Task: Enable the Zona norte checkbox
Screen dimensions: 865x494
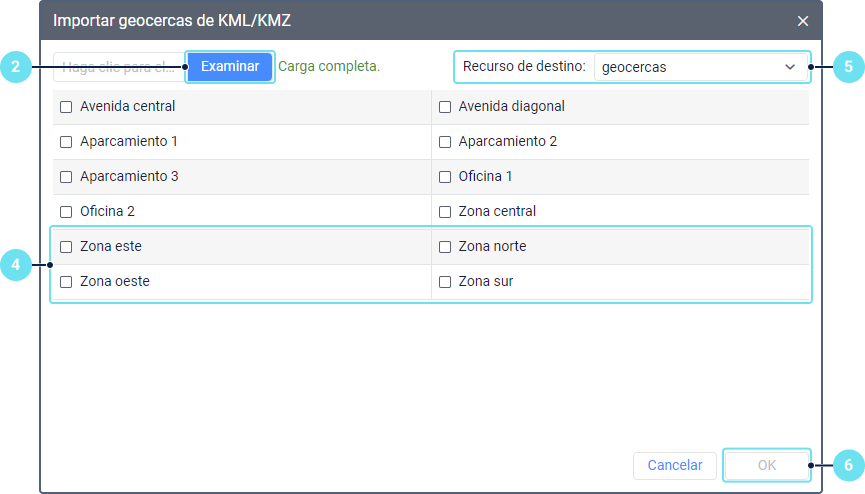Action: point(445,246)
